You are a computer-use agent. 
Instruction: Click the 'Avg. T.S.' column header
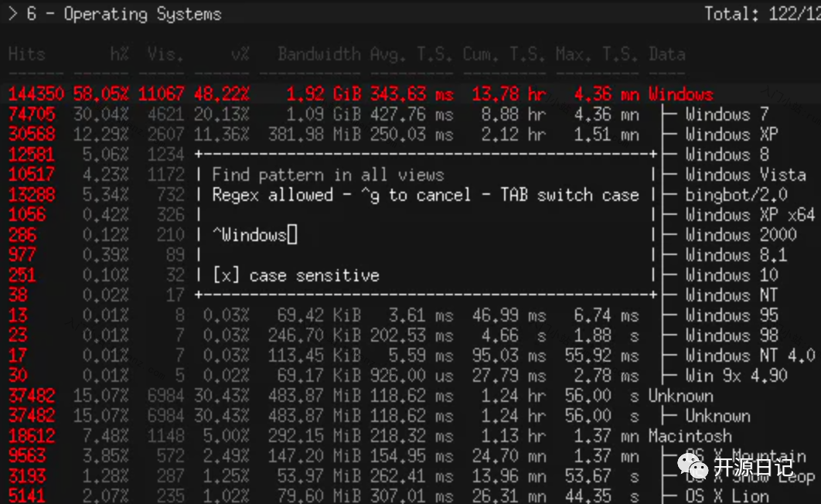411,54
